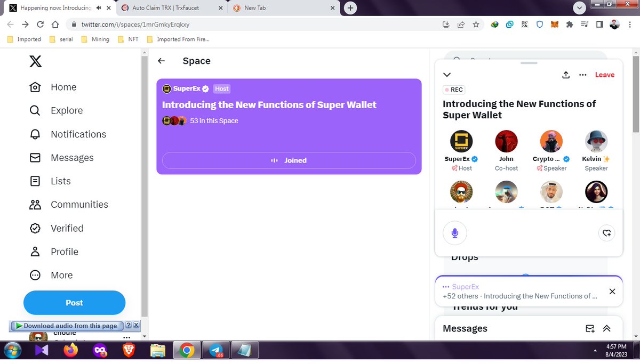The image size is (640, 364).
Task: Select the Happening now Introducing browser tab
Action: 56,8
